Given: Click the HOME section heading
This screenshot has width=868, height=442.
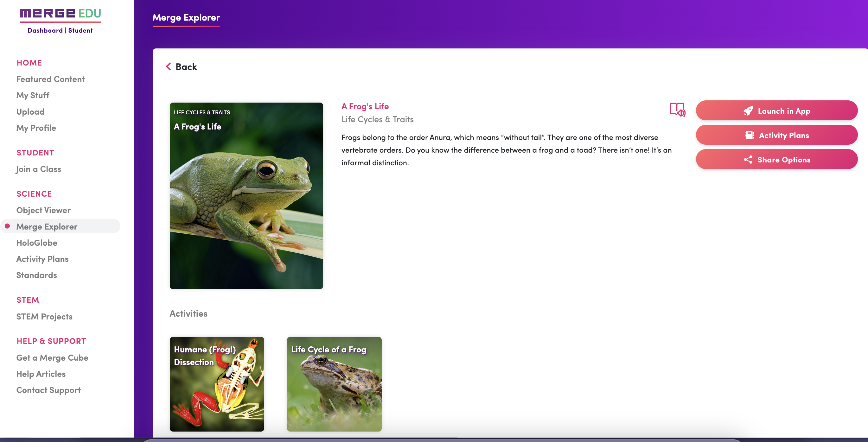Looking at the screenshot, I should point(29,63).
